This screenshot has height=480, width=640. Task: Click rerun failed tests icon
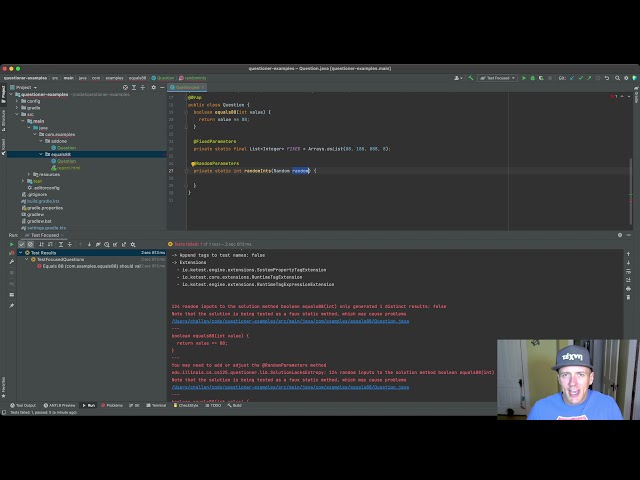point(11,253)
